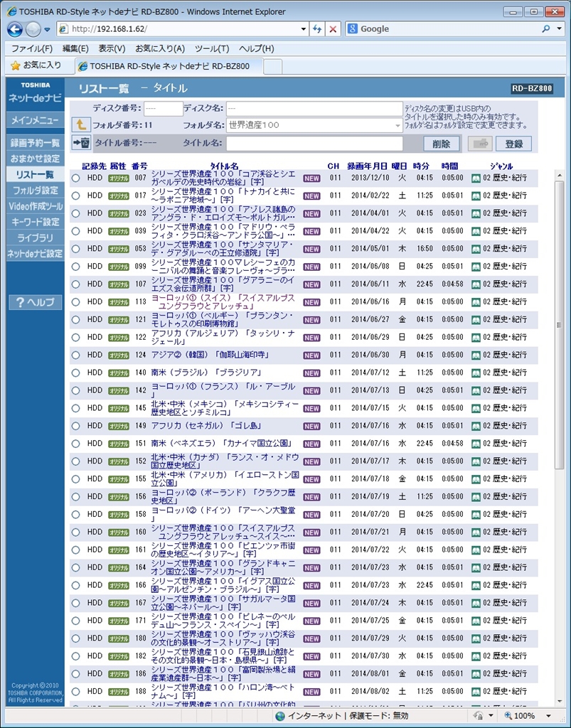Open the status bar zoom level dropdown arrow

pos(548,716)
